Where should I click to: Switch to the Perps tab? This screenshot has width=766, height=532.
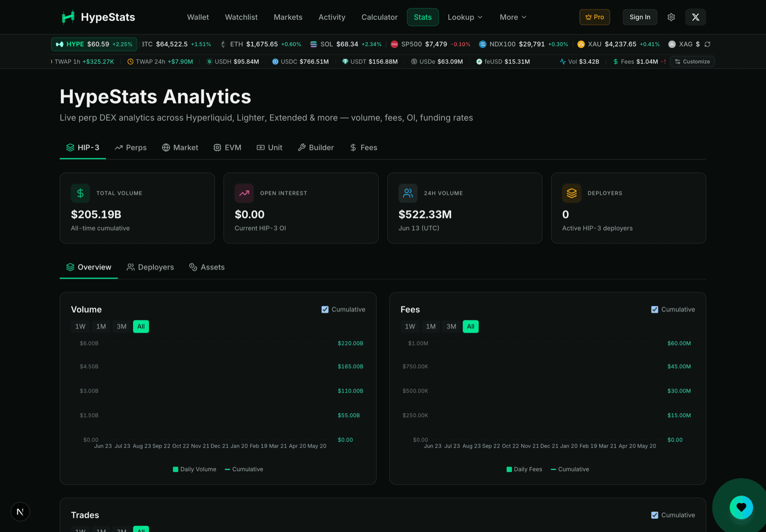click(131, 147)
